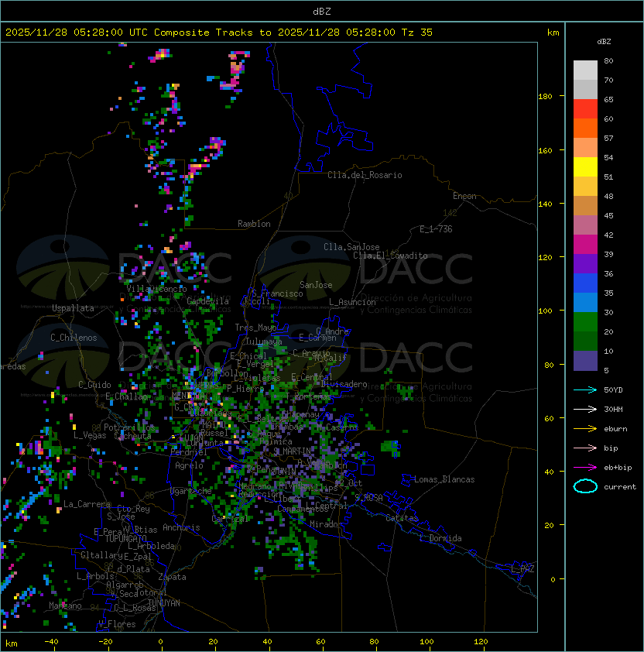Click the 'Ugarteche' map label
Image resolution: width=644 pixels, height=652 pixels.
click(x=191, y=491)
